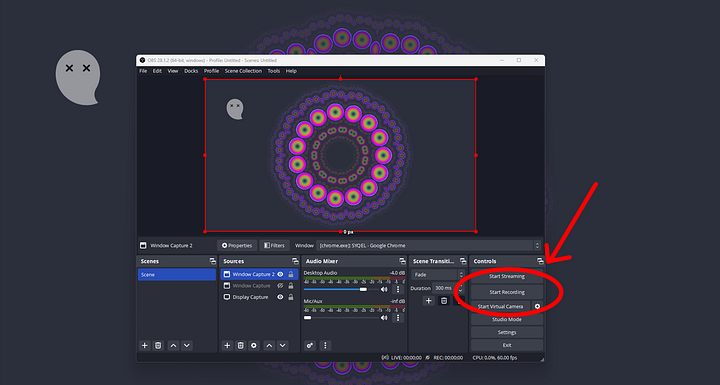
Task: Delete the selected scene trash icon
Action: [x=158, y=345]
